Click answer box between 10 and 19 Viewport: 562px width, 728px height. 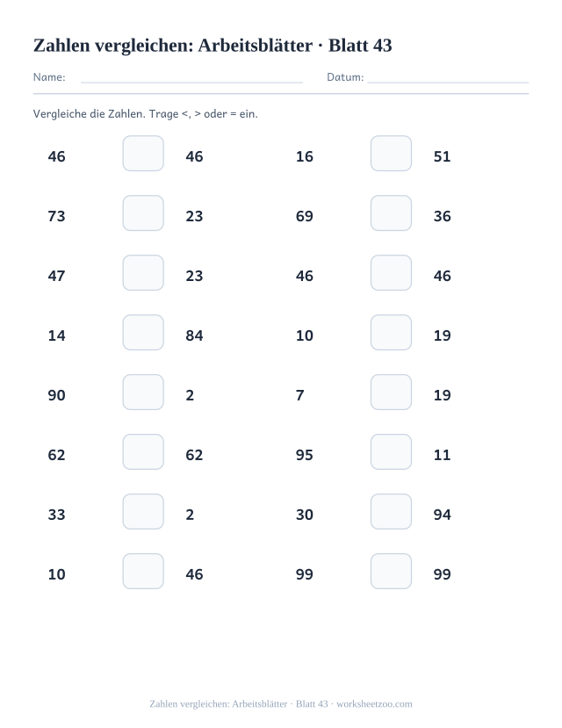(x=391, y=333)
